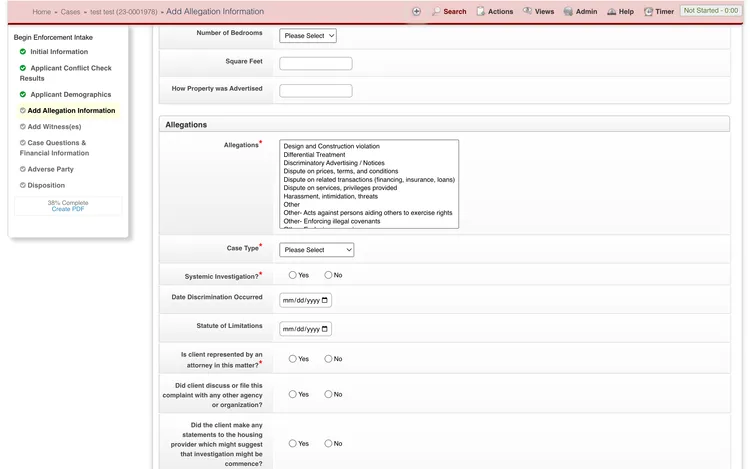This screenshot has width=750, height=469.
Task: Select plain 'Other' allegation option
Action: pos(292,205)
